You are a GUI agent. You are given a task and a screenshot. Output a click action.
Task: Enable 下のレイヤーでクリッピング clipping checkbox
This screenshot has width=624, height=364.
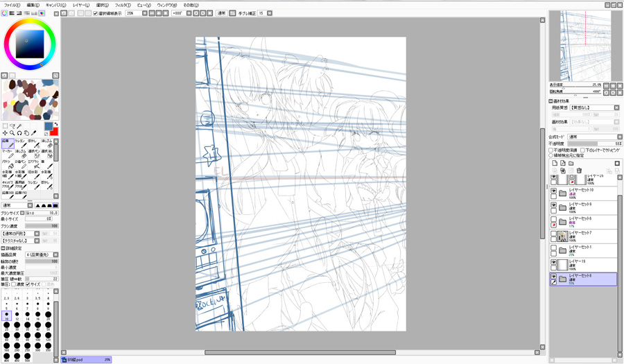click(582, 150)
